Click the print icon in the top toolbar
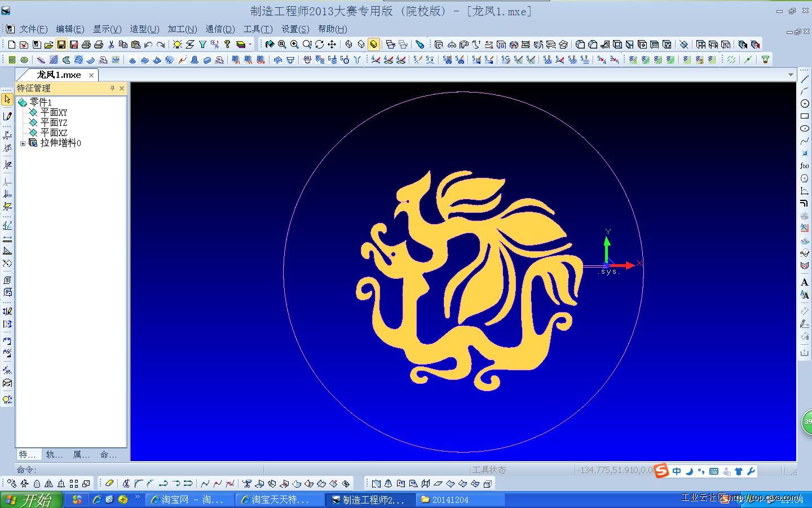The width and height of the screenshot is (812, 508). [x=86, y=44]
